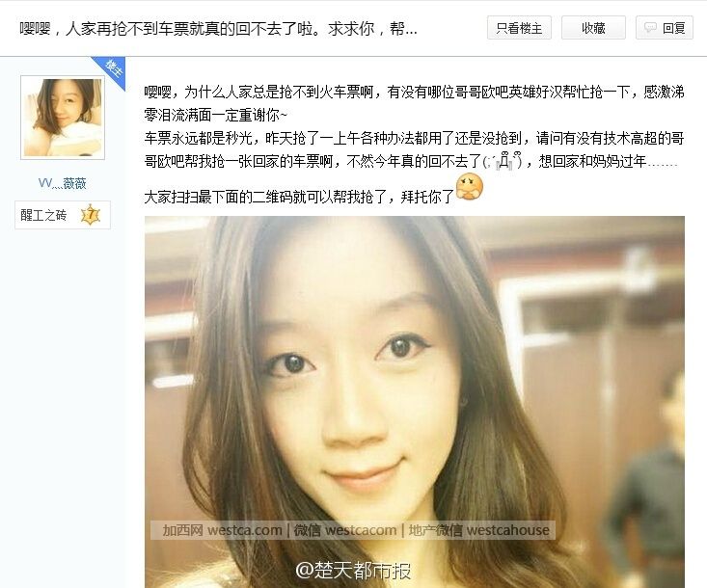The height and width of the screenshot is (588, 707).
Task: Click the 加西网 westca.com watermark
Action: tap(222, 530)
